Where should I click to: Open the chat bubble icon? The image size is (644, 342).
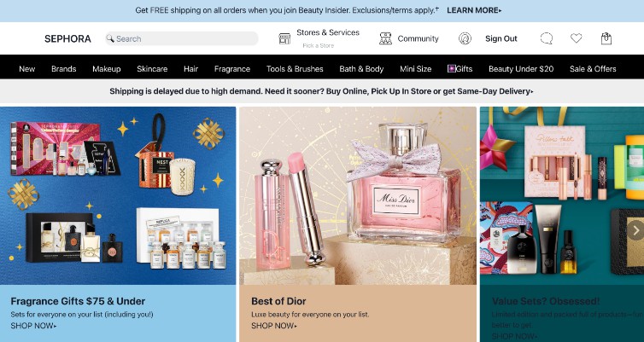point(547,38)
